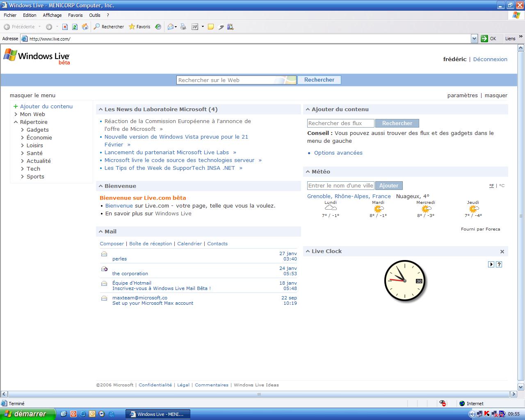Close the Live Clock gadget
Image resolution: width=525 pixels, height=420 pixels.
(502, 251)
